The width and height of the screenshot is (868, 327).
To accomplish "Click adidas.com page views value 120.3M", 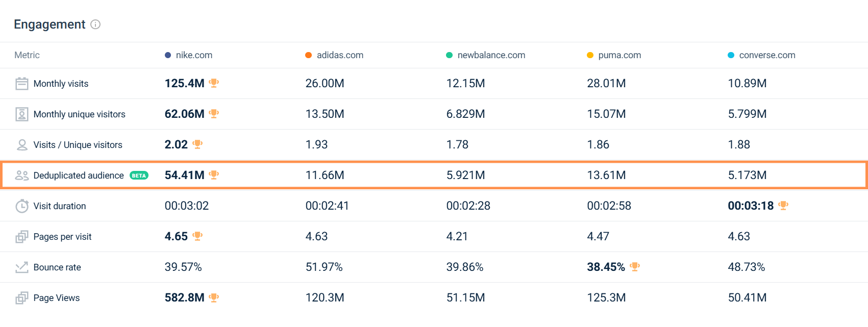I will coord(325,297).
